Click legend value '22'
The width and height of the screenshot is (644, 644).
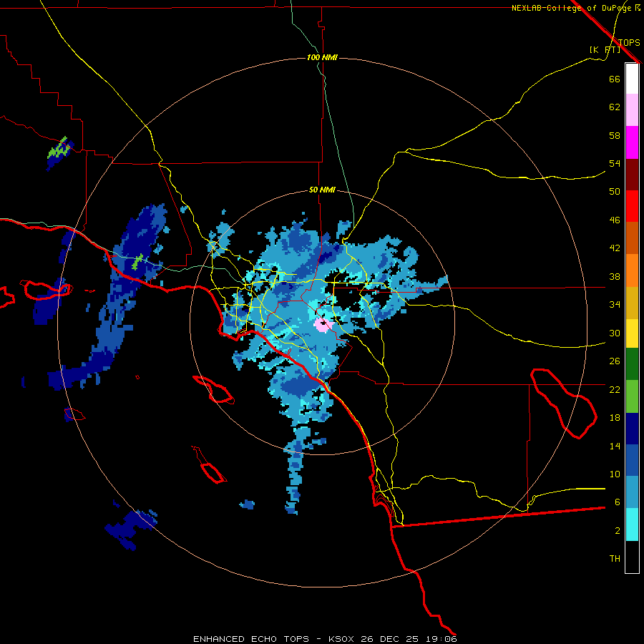615,389
